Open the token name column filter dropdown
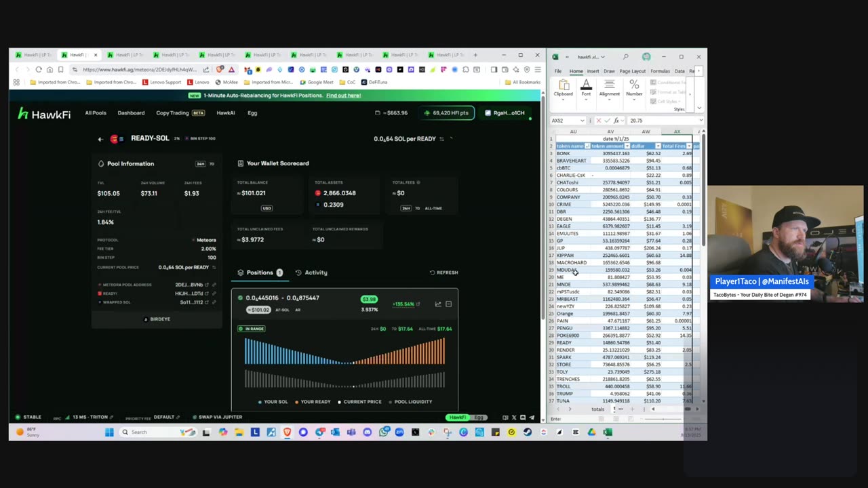Image resolution: width=868 pixels, height=488 pixels. click(587, 146)
